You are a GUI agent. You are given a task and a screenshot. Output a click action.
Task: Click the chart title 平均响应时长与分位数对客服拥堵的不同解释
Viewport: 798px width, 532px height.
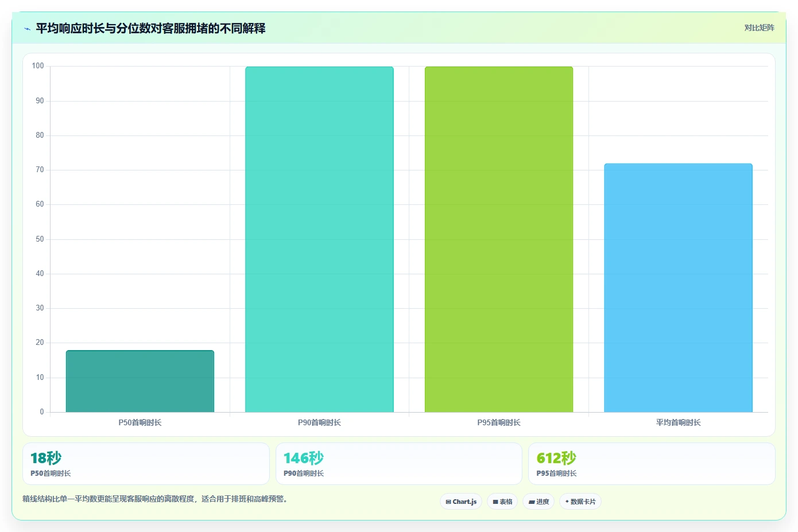[x=150, y=28]
